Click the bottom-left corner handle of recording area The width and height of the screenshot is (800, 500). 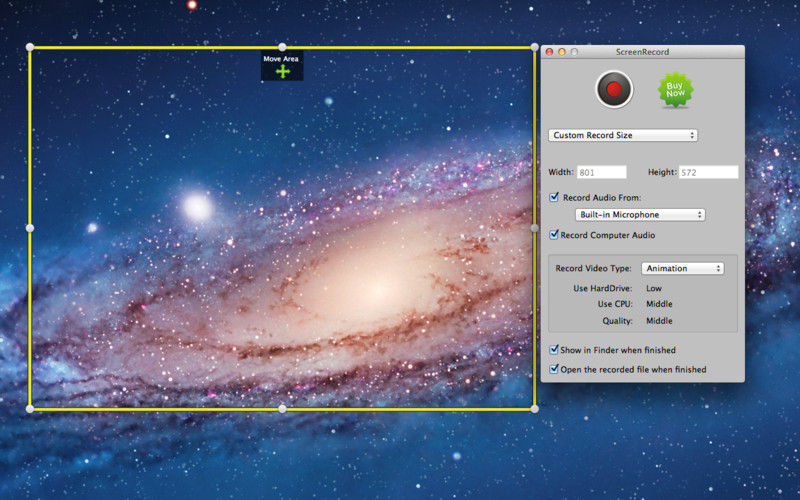coord(30,409)
